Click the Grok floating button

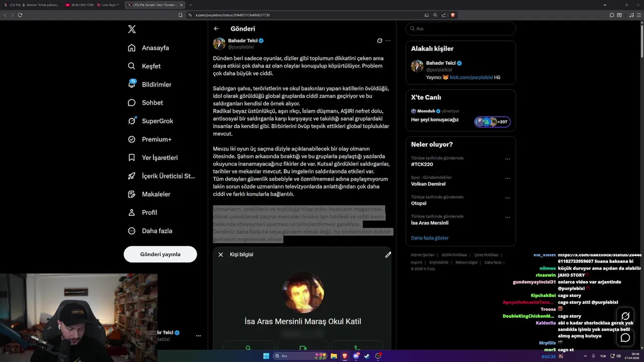pos(625,316)
